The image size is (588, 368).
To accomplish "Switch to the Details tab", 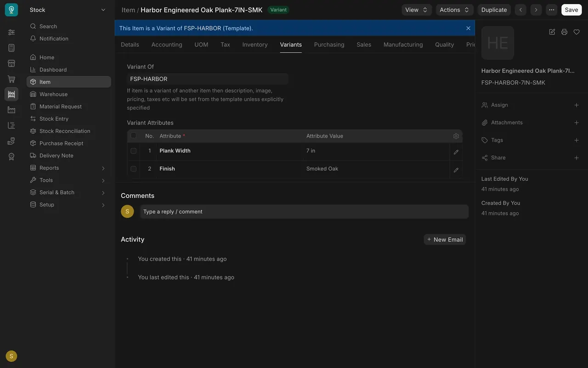I will tap(130, 45).
